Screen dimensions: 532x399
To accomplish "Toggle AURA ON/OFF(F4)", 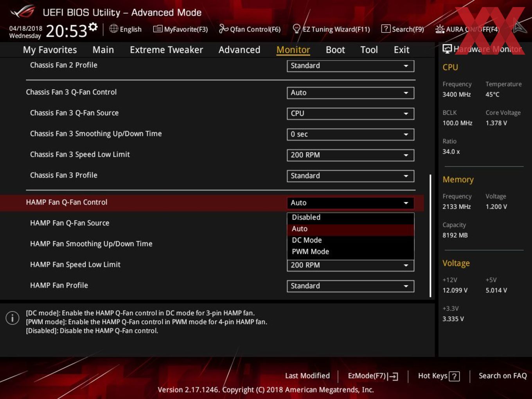I will pos(467,29).
